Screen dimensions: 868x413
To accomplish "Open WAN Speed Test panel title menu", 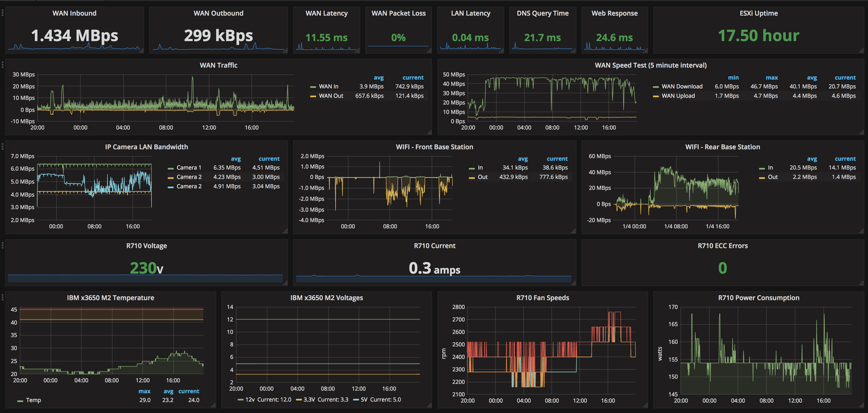I will (650, 65).
